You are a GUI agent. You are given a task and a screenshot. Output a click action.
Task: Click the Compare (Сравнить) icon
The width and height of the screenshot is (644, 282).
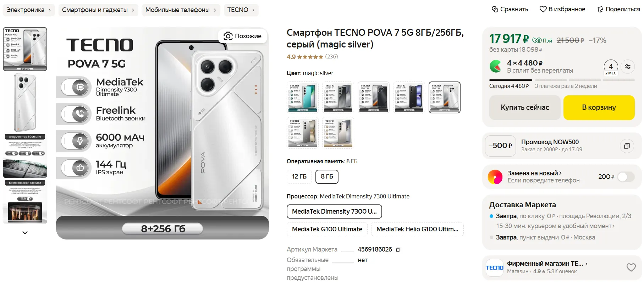pos(495,10)
